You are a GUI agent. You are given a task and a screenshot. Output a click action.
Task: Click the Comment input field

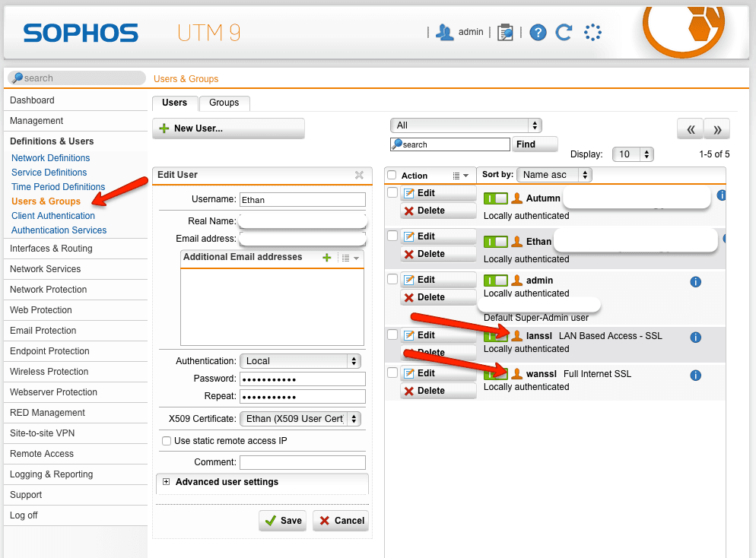[x=303, y=462]
